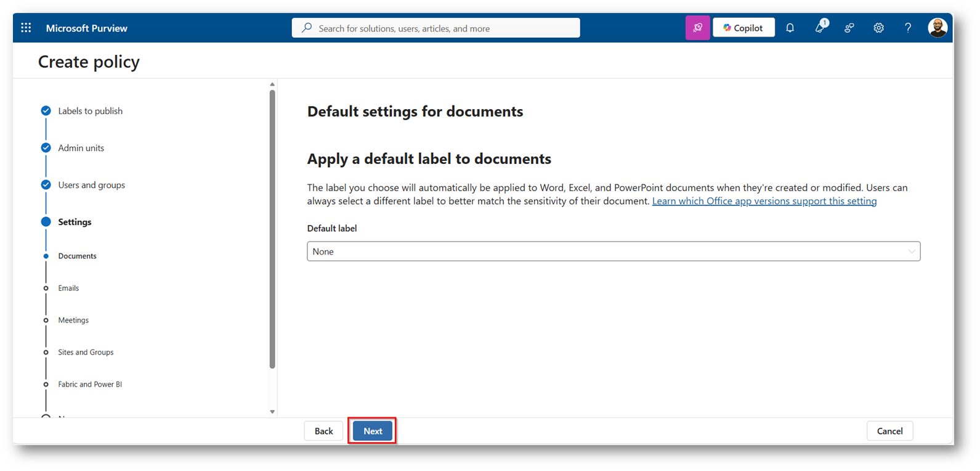Open the Office app versions support link
The image size is (980, 471).
[764, 201]
